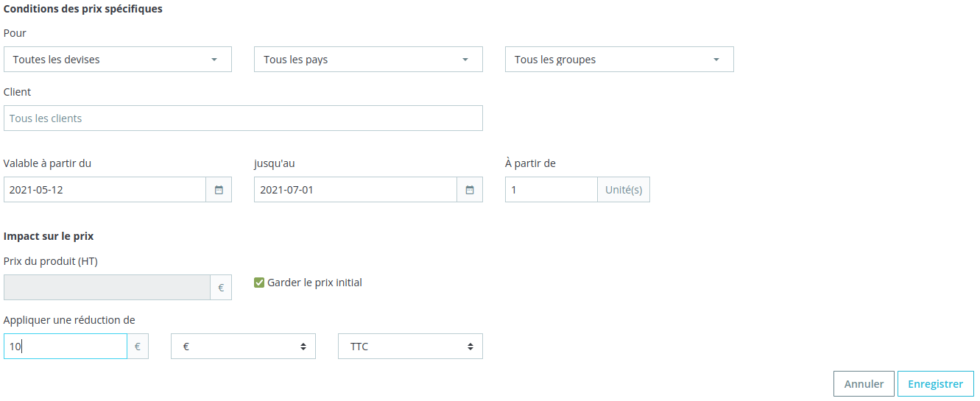
Task: Open calendar for Valable à partir du date
Action: tap(219, 190)
